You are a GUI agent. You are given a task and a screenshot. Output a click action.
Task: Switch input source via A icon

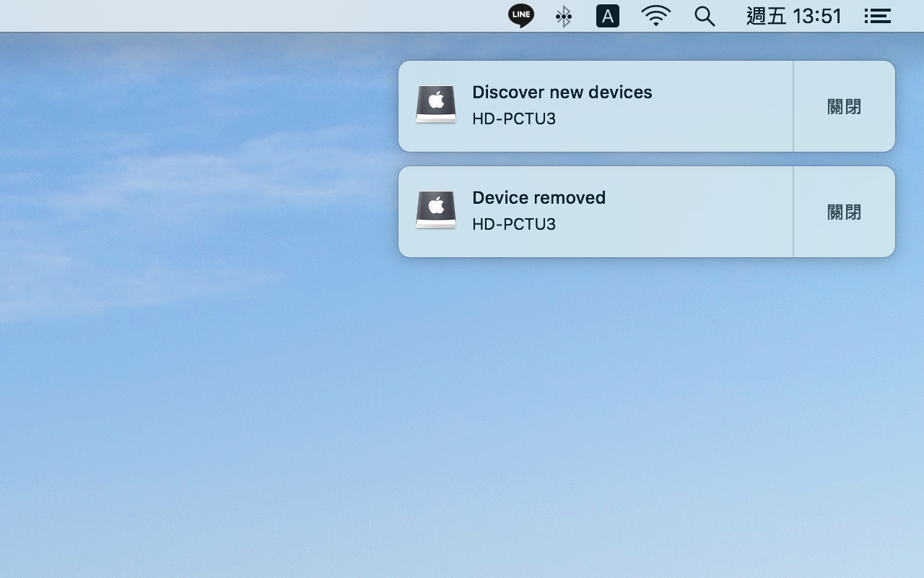click(608, 16)
